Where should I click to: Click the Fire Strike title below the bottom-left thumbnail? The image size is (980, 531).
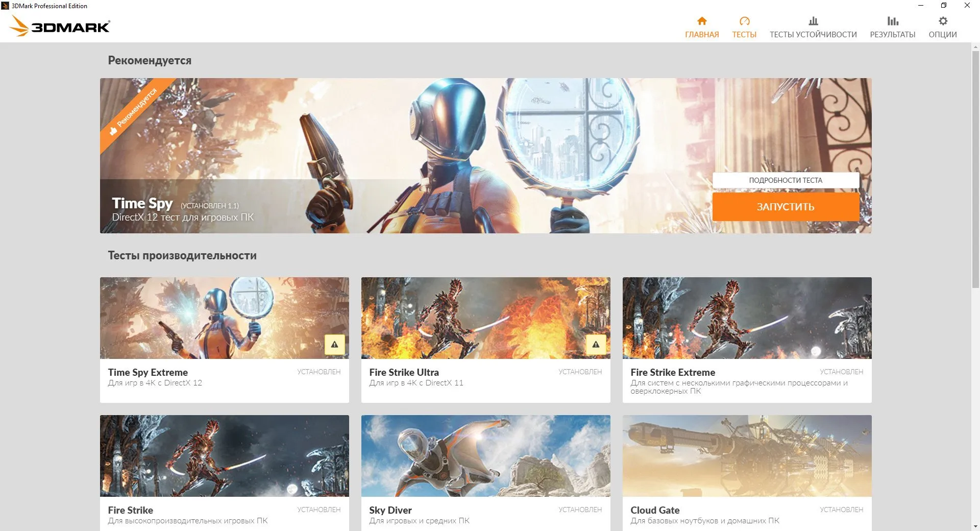(131, 510)
